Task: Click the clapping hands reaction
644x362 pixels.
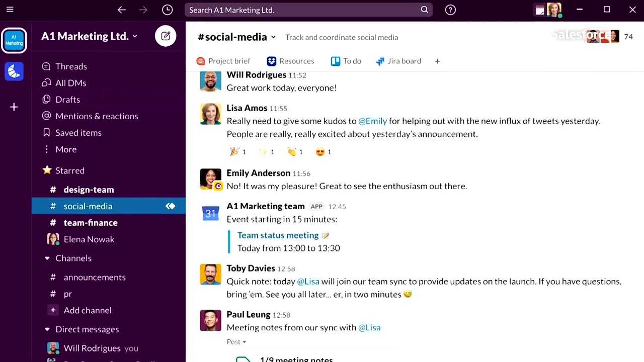Action: click(295, 152)
